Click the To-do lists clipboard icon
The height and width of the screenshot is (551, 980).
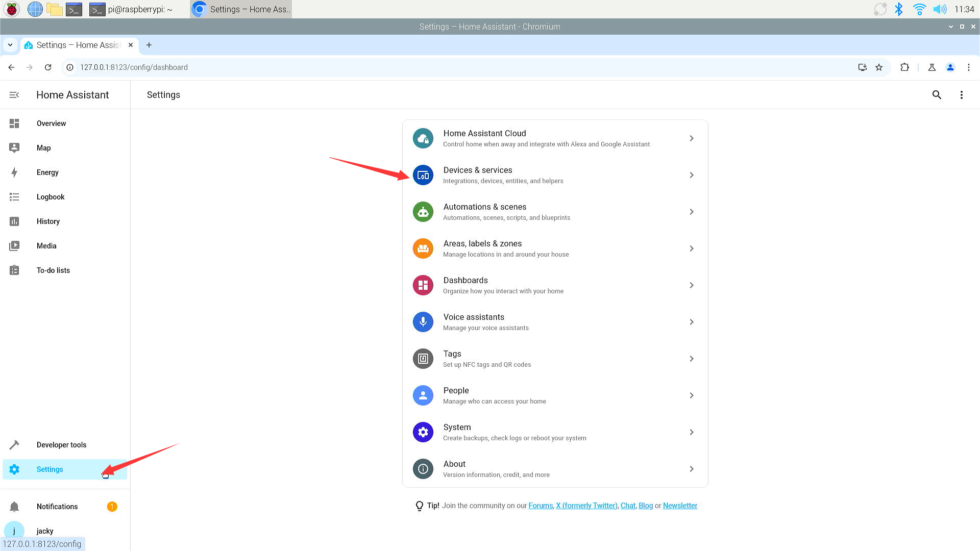pyautogui.click(x=14, y=270)
